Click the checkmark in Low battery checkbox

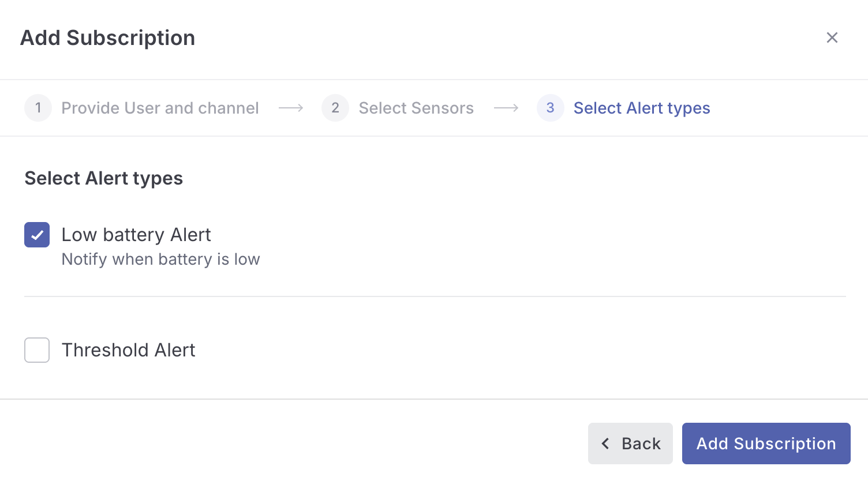pos(37,235)
